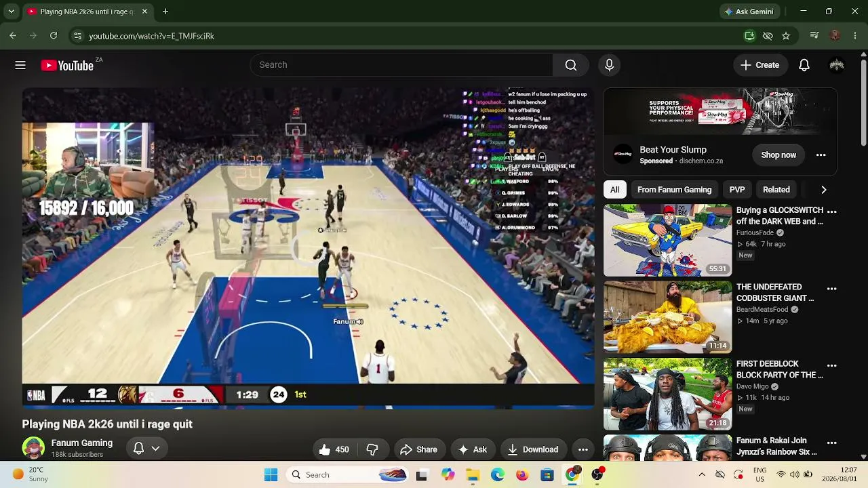The height and width of the screenshot is (488, 868).
Task: Filter by From Fanum Gaming chip
Action: [x=675, y=190]
